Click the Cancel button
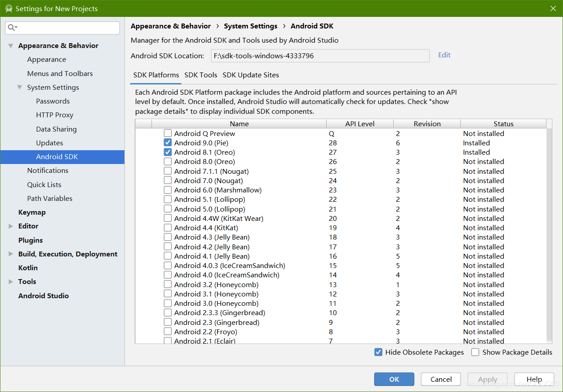 tap(441, 379)
